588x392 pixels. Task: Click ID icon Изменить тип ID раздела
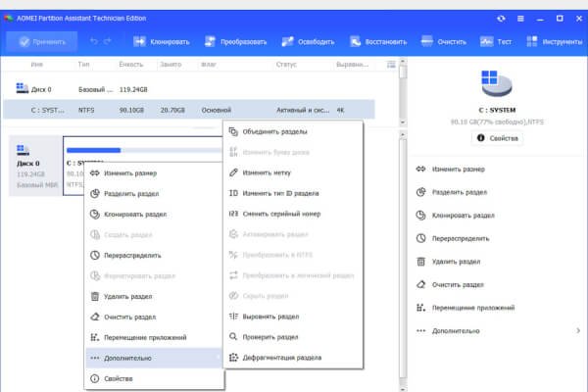coord(233,193)
